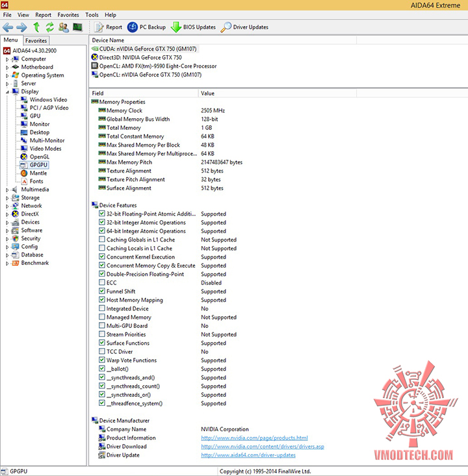Open Report wizard from toolbar

[x=108, y=27]
